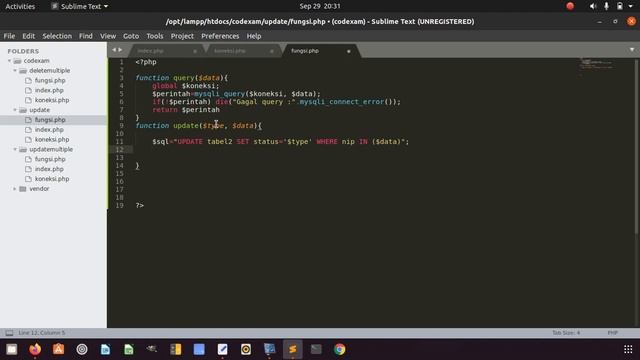Collapse the deletemultiple folder arrow
This screenshot has width=640, height=360.
tap(15, 71)
